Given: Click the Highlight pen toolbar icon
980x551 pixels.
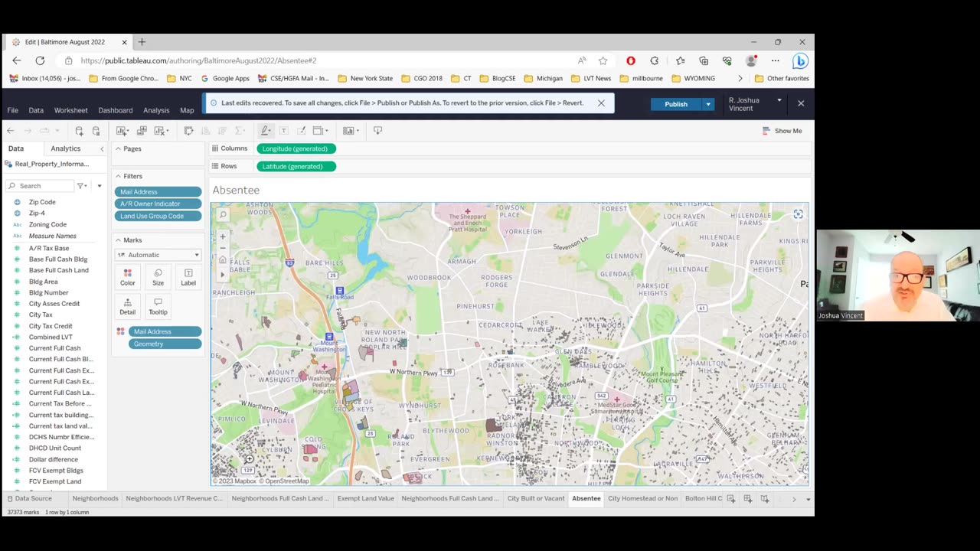Looking at the screenshot, I should point(265,131).
